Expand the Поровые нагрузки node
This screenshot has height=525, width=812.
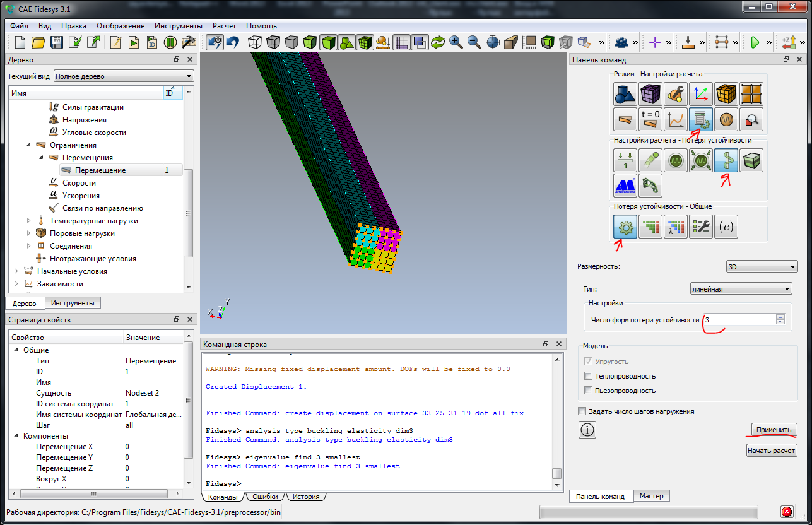pyautogui.click(x=28, y=233)
